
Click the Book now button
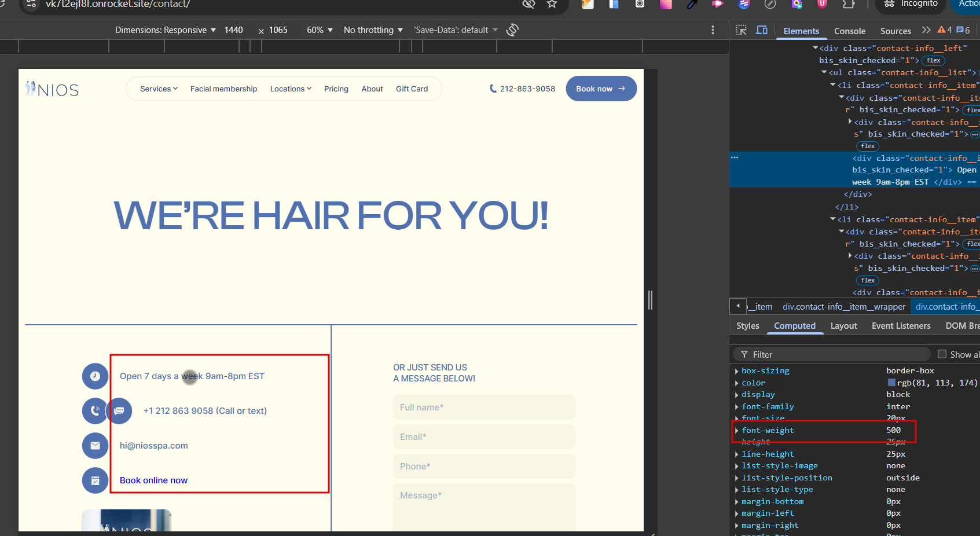(601, 89)
